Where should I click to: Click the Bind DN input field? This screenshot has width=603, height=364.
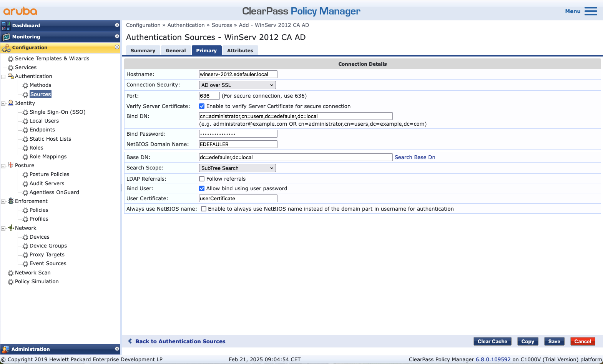(x=296, y=116)
